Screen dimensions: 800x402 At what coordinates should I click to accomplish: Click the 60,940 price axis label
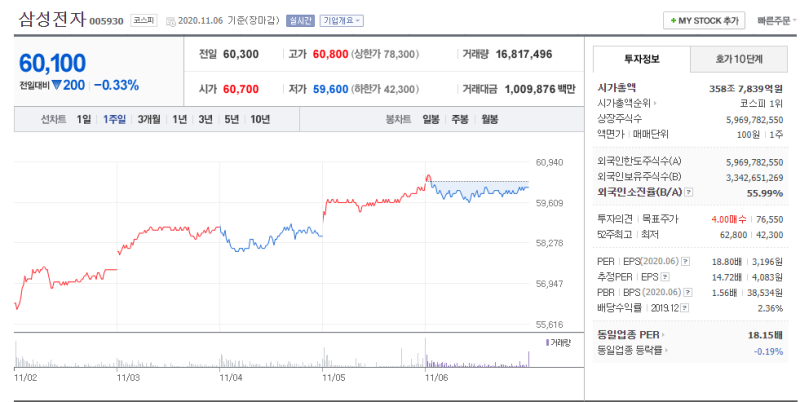[x=549, y=163]
